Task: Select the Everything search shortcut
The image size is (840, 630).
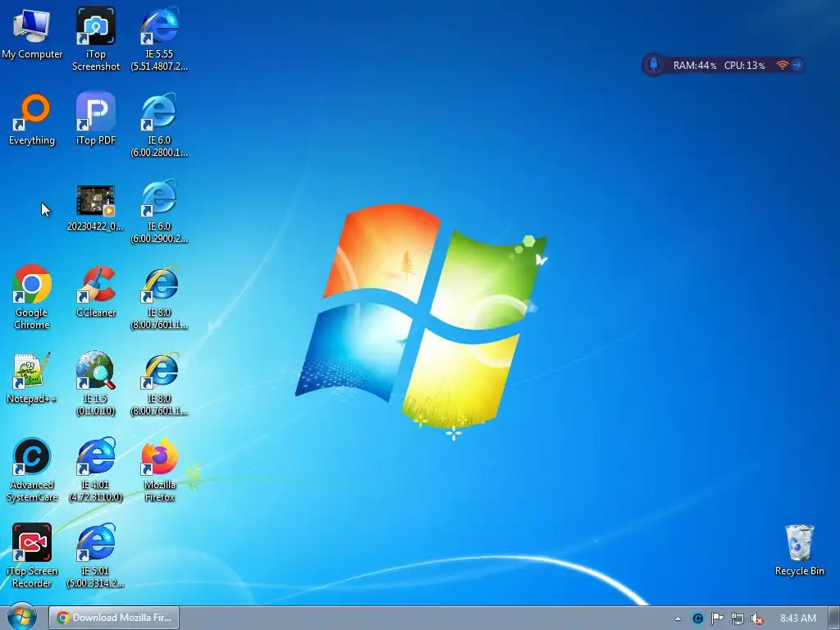Action: (x=32, y=119)
